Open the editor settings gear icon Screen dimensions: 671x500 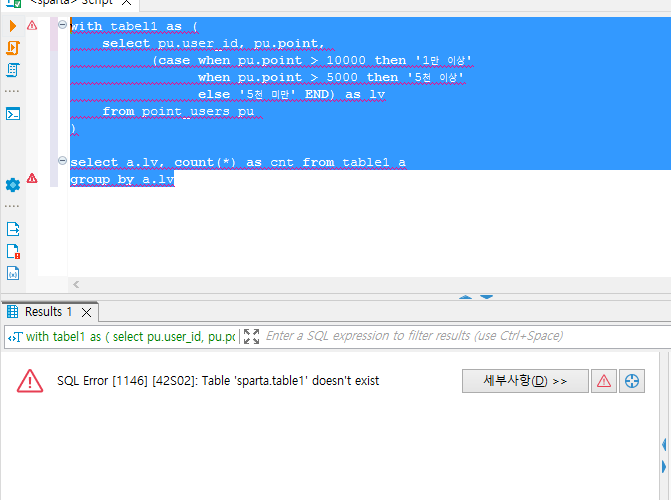[x=13, y=185]
